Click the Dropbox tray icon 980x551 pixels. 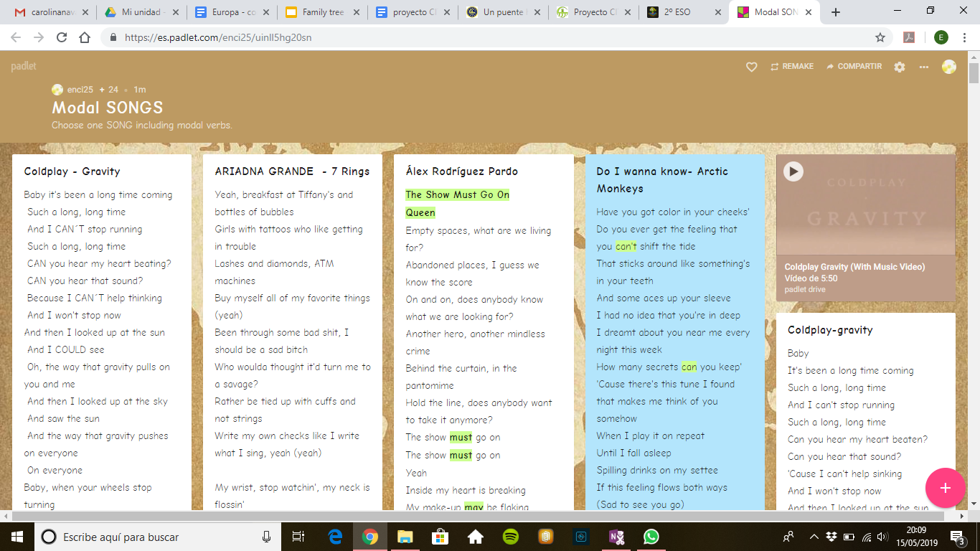tap(831, 537)
